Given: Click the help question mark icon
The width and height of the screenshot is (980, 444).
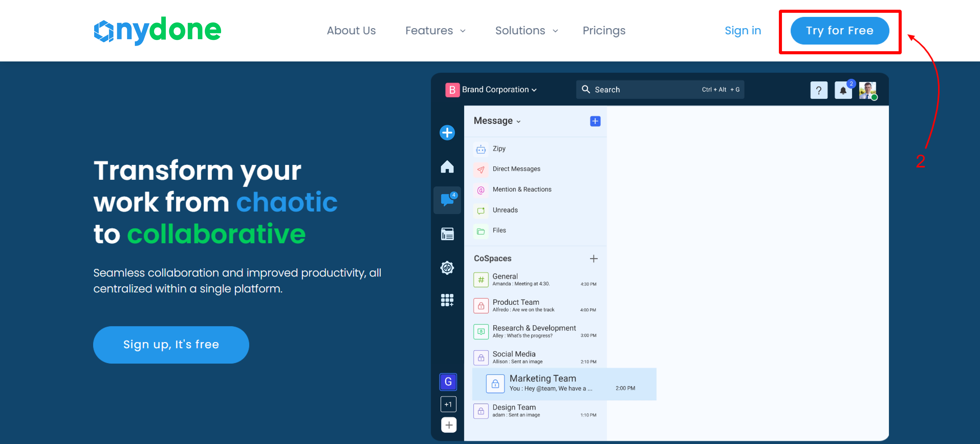Looking at the screenshot, I should click(819, 90).
